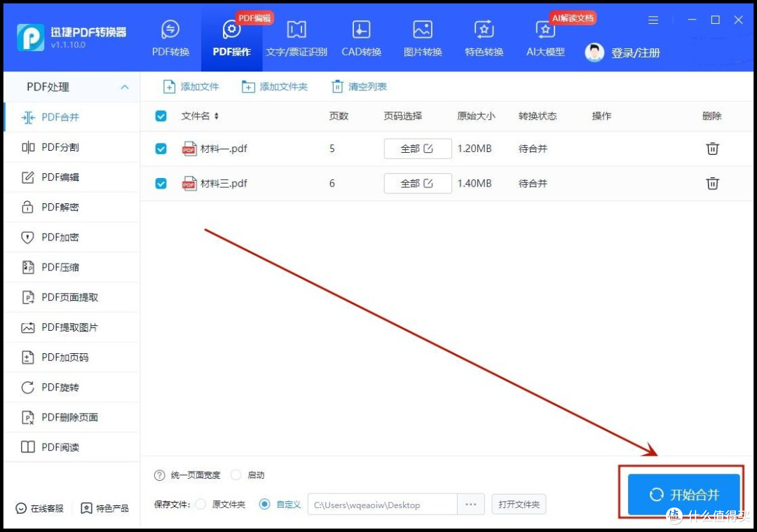Screen dimensions: 757x532
Task: Open the 图片转换 tab
Action: [x=423, y=39]
